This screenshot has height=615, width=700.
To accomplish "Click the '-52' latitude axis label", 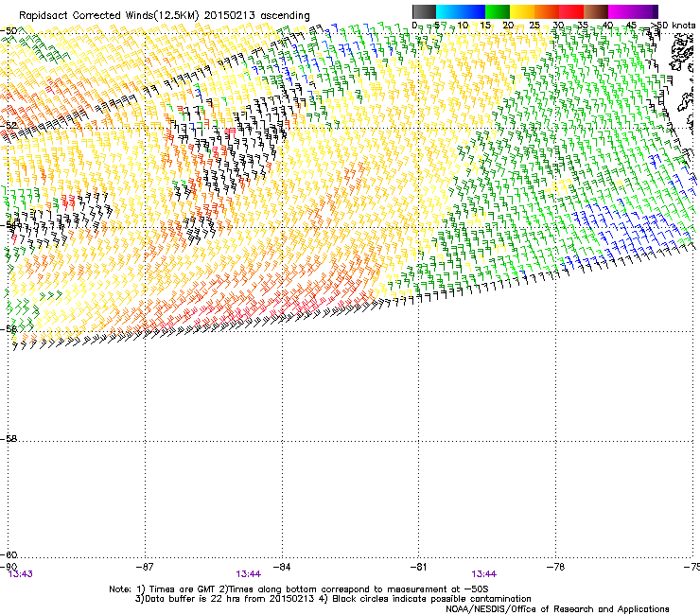I will (9, 126).
